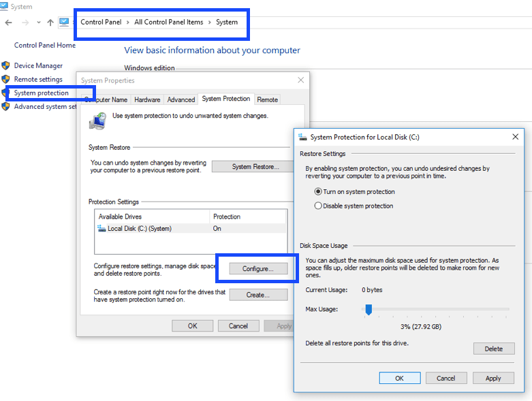The height and width of the screenshot is (401, 532).
Task: Go up one level with the Up arrow
Action: 50,22
